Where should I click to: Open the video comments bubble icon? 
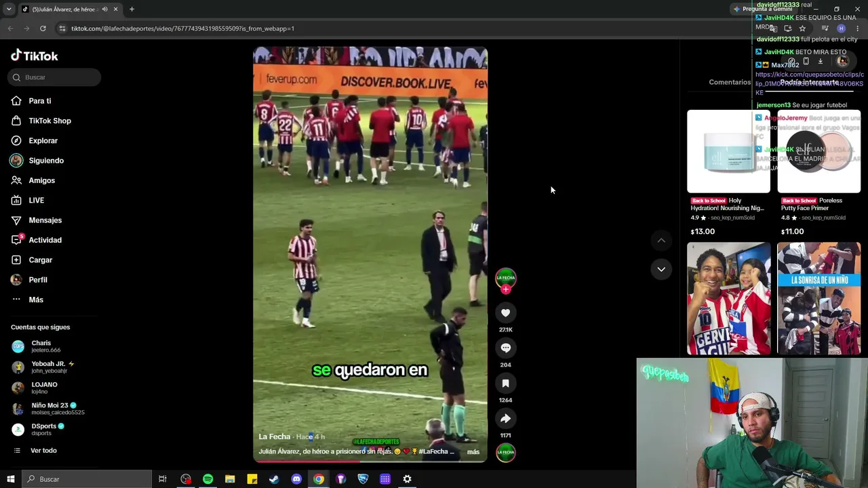(x=505, y=348)
